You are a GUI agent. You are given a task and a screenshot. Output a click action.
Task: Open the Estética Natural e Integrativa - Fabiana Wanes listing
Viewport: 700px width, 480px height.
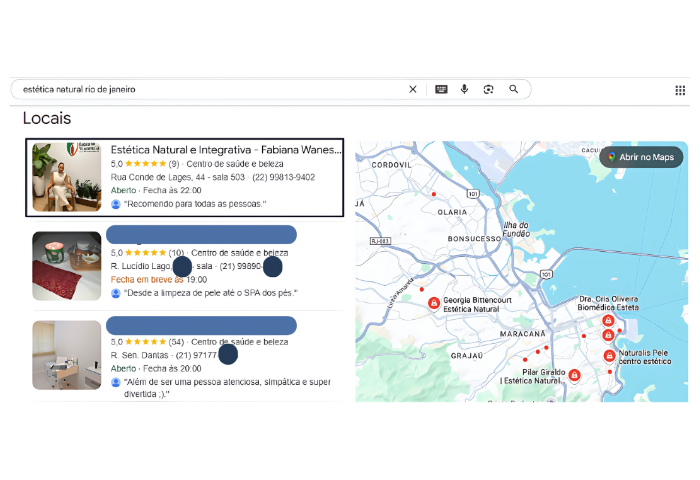[x=184, y=178]
